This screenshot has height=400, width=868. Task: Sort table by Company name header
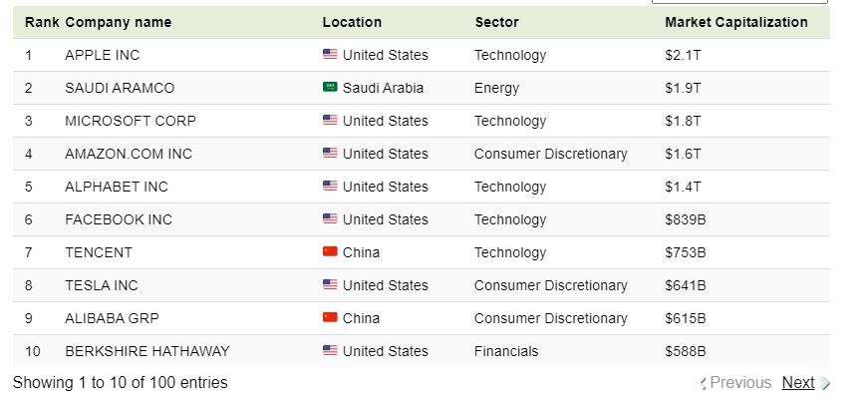[118, 22]
